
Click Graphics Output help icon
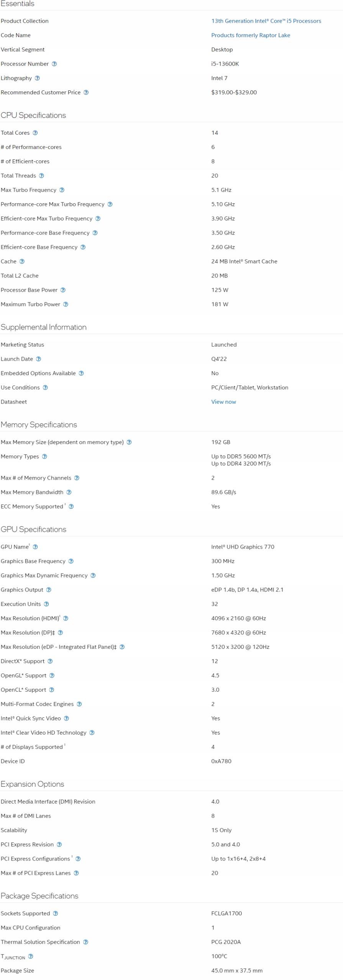[x=49, y=590]
